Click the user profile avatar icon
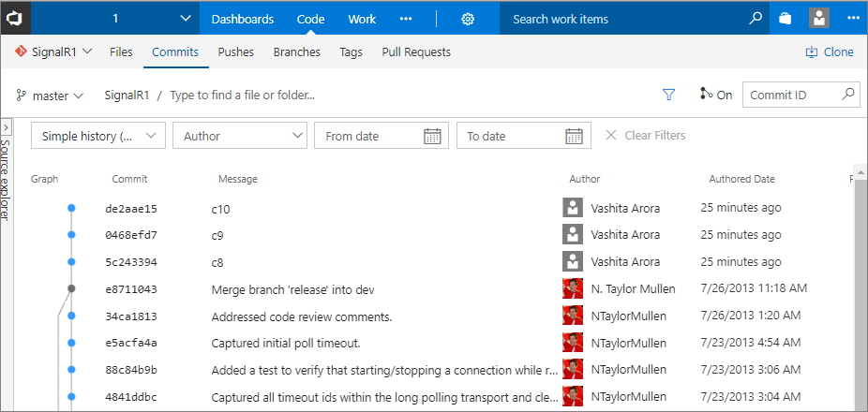Viewport: 868px width, 412px height. coord(819,19)
